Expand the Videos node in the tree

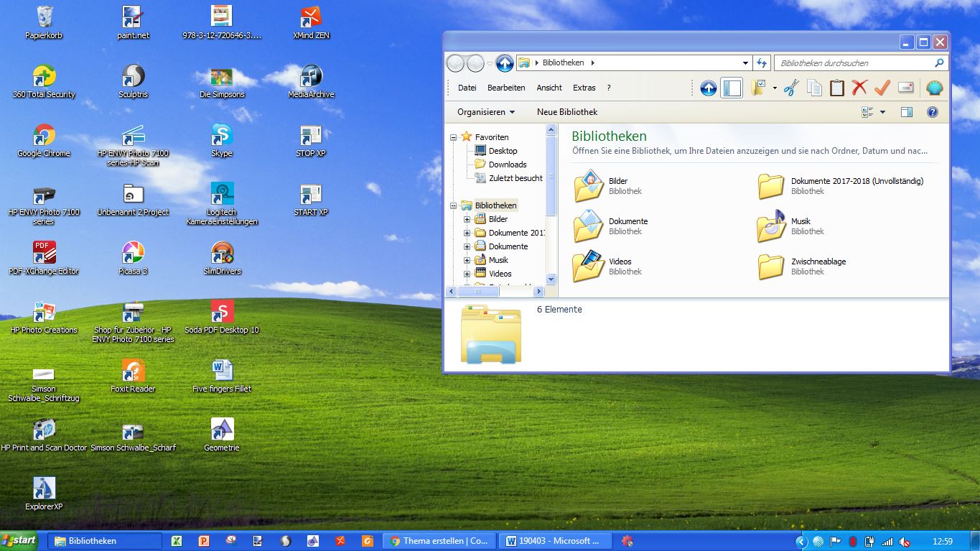click(467, 274)
